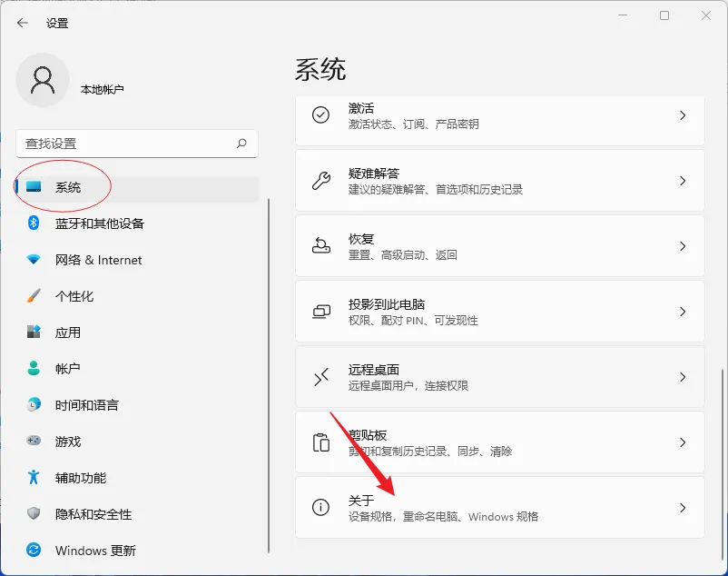Click the Windows 更新 sync icon
Image resolution: width=728 pixels, height=576 pixels.
coord(34,550)
